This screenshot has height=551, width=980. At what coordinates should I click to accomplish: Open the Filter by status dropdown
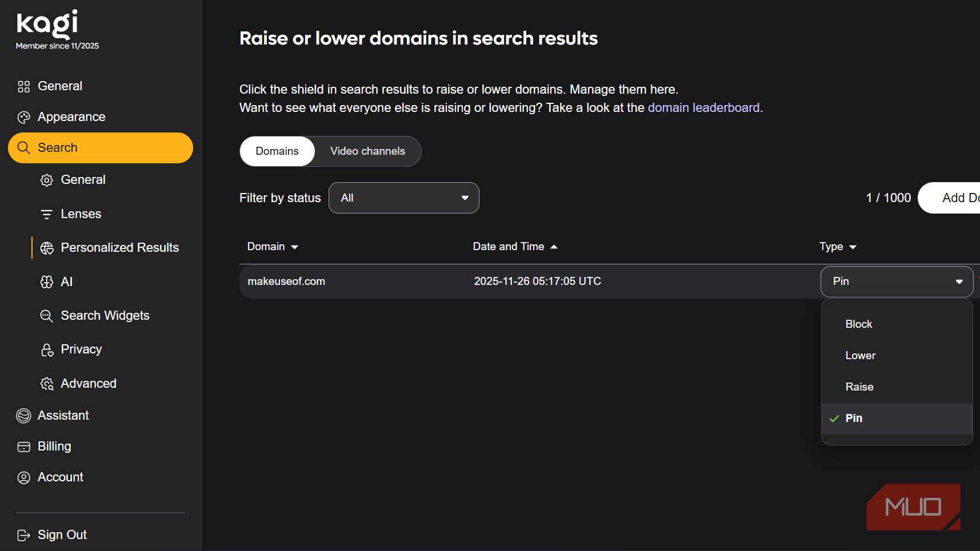[404, 198]
